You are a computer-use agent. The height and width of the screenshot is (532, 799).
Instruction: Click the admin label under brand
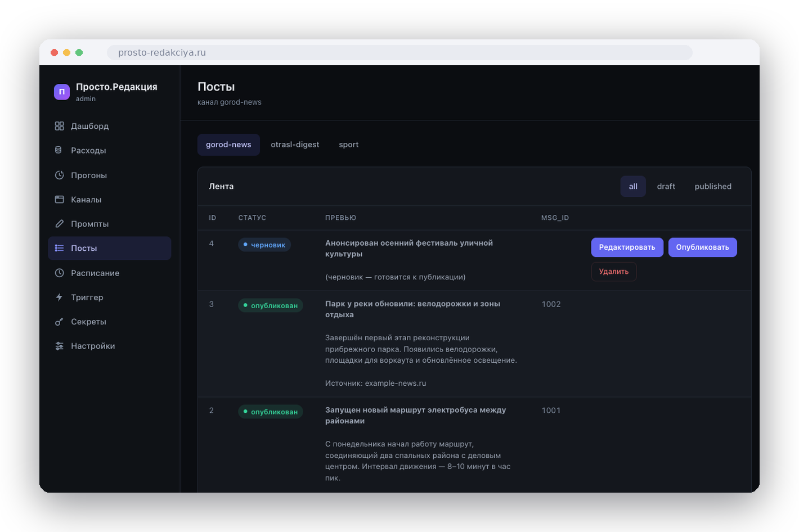[x=86, y=99]
